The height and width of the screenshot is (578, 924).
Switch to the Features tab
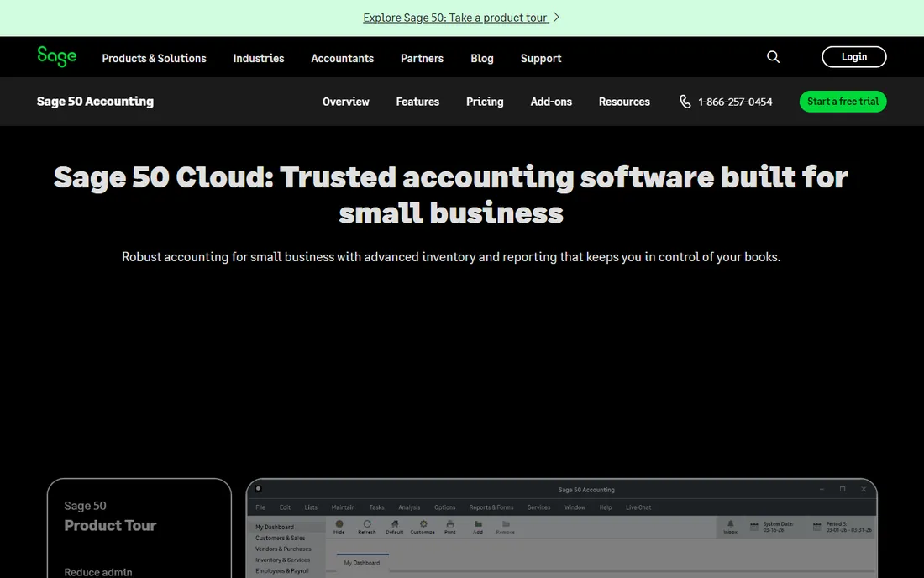point(417,102)
